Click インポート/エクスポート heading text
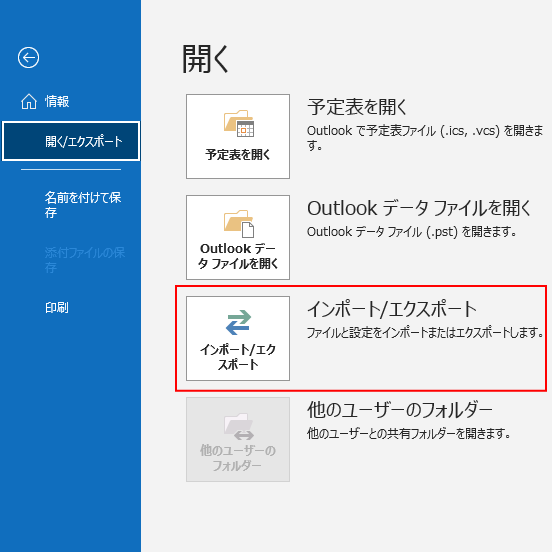552x552 pixels. click(392, 309)
